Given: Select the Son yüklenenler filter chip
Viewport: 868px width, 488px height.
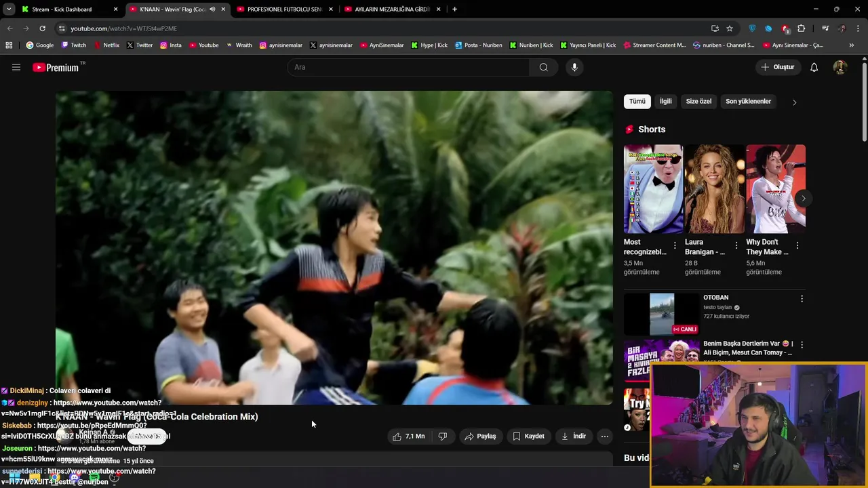Looking at the screenshot, I should pos(748,102).
